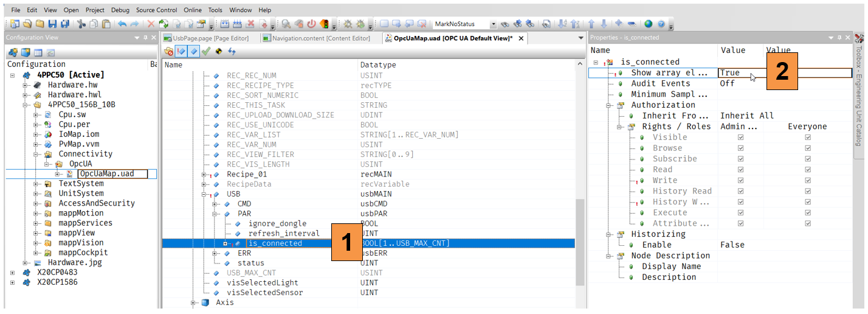Click the Show array elements value field

pyautogui.click(x=784, y=73)
